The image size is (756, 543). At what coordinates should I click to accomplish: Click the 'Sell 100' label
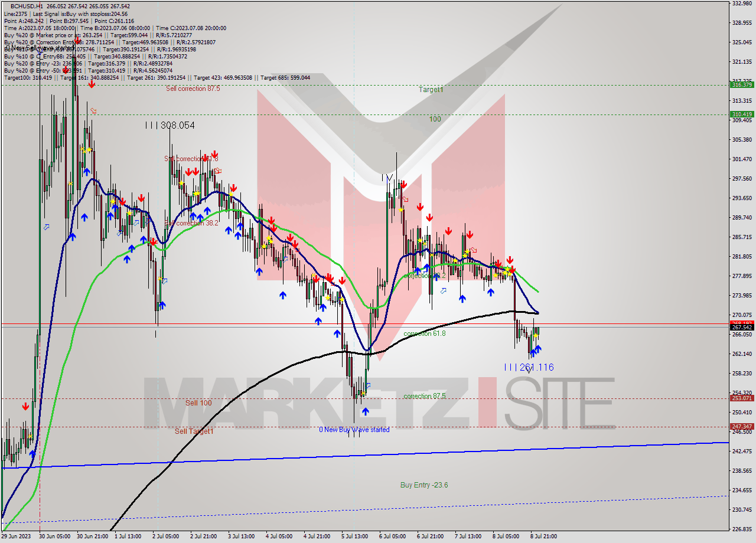pyautogui.click(x=198, y=403)
